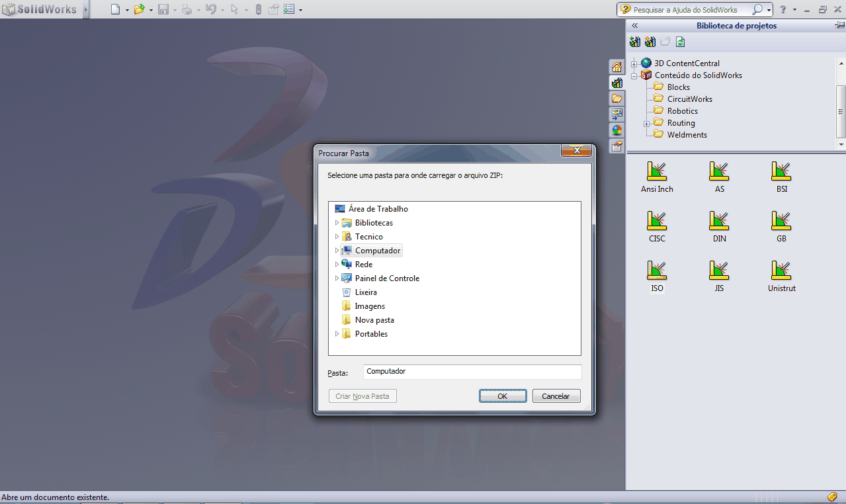Open Appearances color ball tab

(x=616, y=130)
